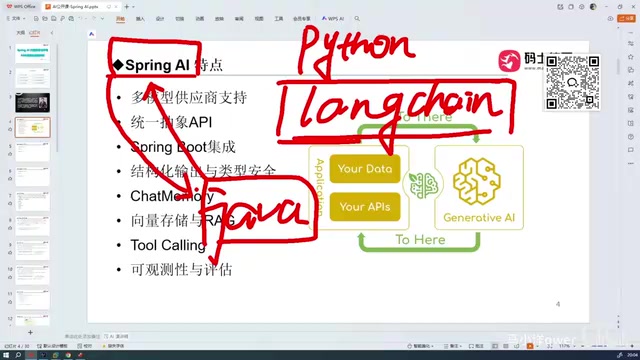Switch to the 开始 ribbon tab
This screenshot has width=640, height=360.
click(x=120, y=19)
